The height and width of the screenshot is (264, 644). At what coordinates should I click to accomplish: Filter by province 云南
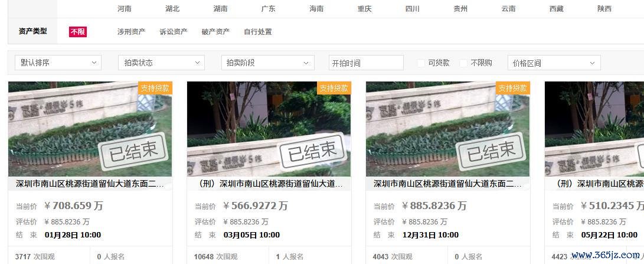(x=508, y=9)
